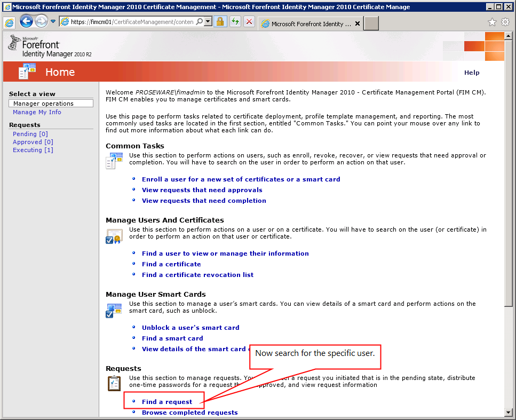Click the Select a view heading

[x=32, y=94]
